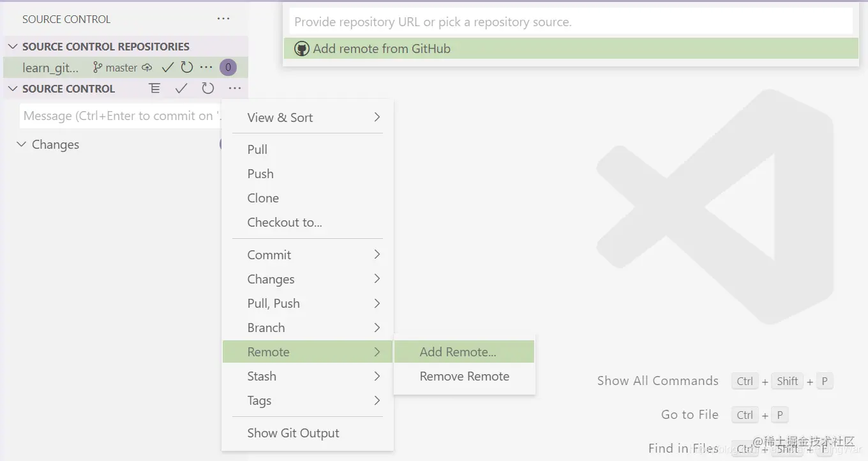Collapse the Changes group
Image resolution: width=868 pixels, height=461 pixels.
click(x=22, y=144)
